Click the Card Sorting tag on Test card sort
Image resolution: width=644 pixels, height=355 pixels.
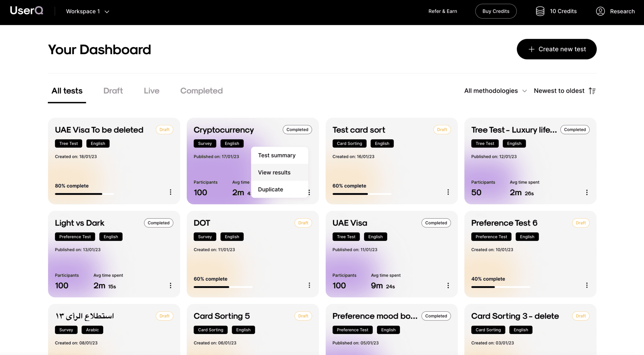tap(349, 144)
